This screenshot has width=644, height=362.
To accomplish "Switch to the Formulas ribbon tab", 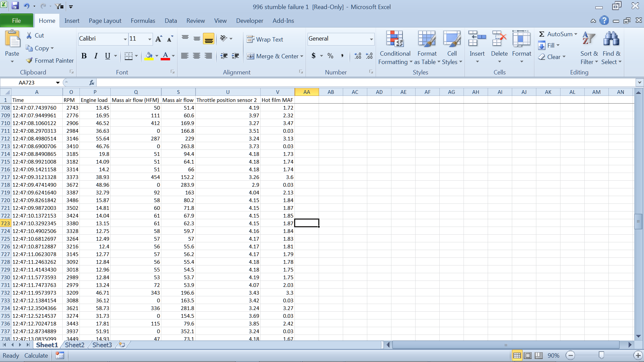I will pos(143,20).
